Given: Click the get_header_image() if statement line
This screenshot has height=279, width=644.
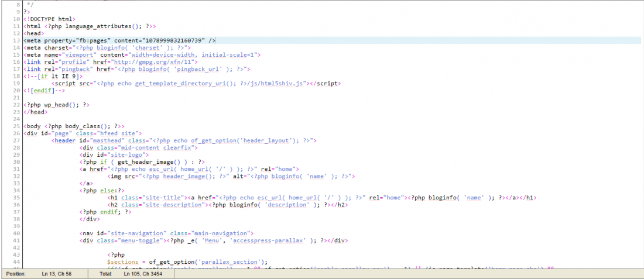Looking at the screenshot, I should point(142,161).
